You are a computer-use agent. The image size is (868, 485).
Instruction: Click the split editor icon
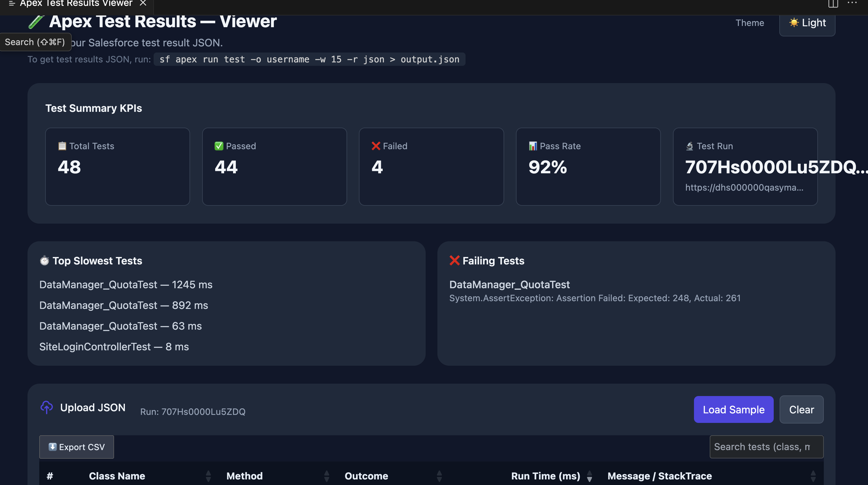pos(833,3)
